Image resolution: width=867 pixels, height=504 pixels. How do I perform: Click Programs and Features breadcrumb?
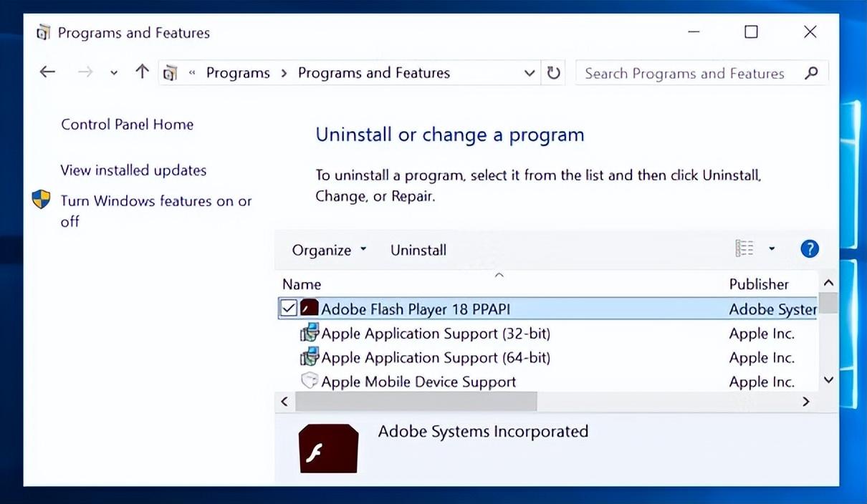coord(374,73)
